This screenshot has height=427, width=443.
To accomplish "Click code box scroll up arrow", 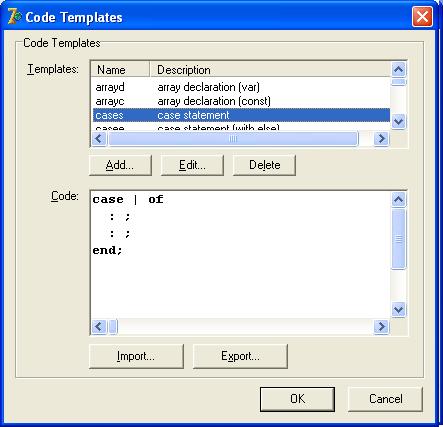I will (x=399, y=200).
